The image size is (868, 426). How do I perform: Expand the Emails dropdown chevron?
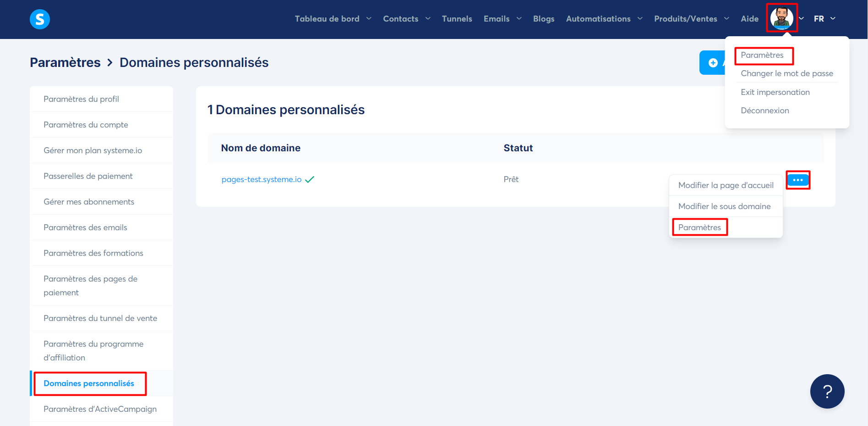[519, 18]
